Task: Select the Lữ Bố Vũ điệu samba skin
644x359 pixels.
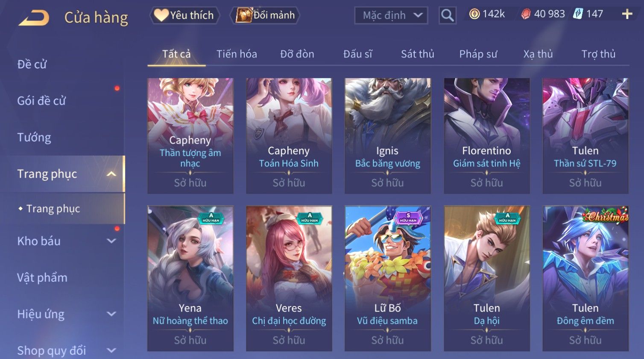Action: click(x=387, y=278)
